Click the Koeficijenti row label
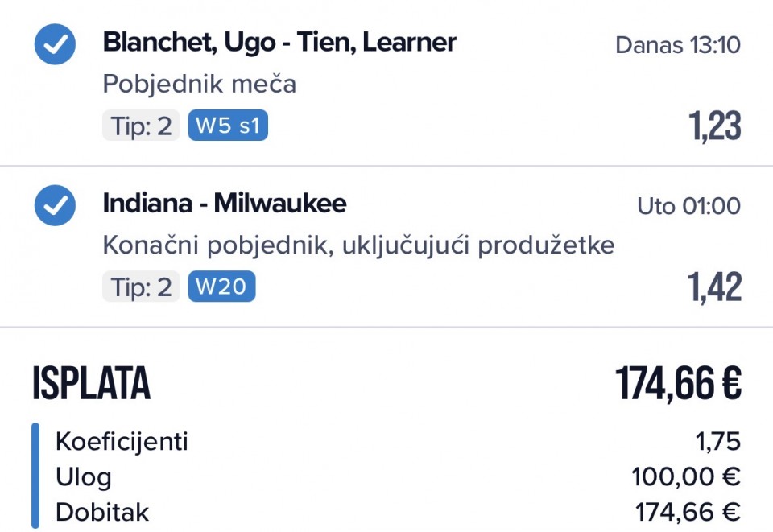The image size is (773, 532). pos(122,442)
